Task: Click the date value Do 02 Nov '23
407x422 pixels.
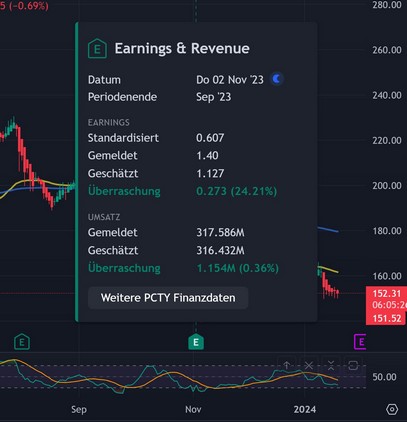Action: 230,80
